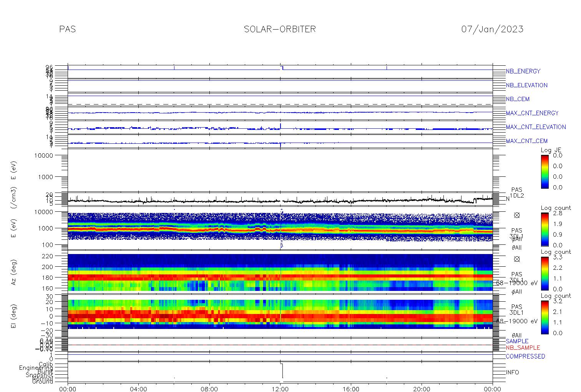Click the 1DL2 label beside density plot
This screenshot has height=392, width=581.
pos(516,196)
